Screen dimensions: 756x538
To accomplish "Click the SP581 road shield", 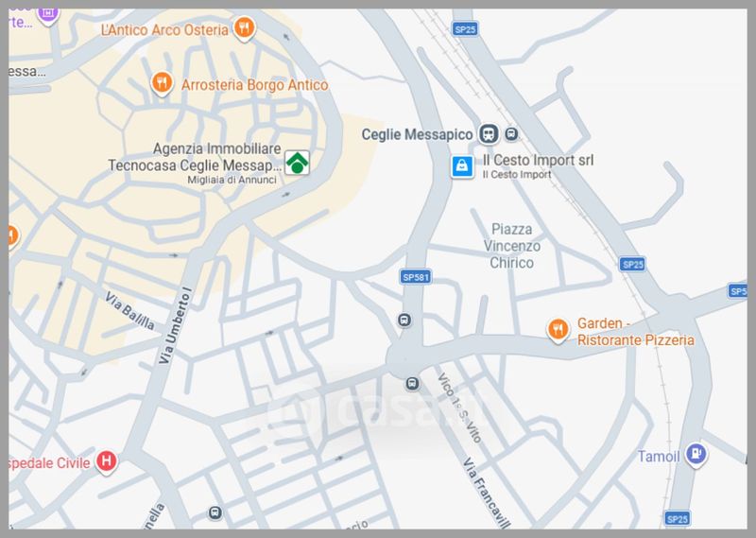I will tap(416, 277).
